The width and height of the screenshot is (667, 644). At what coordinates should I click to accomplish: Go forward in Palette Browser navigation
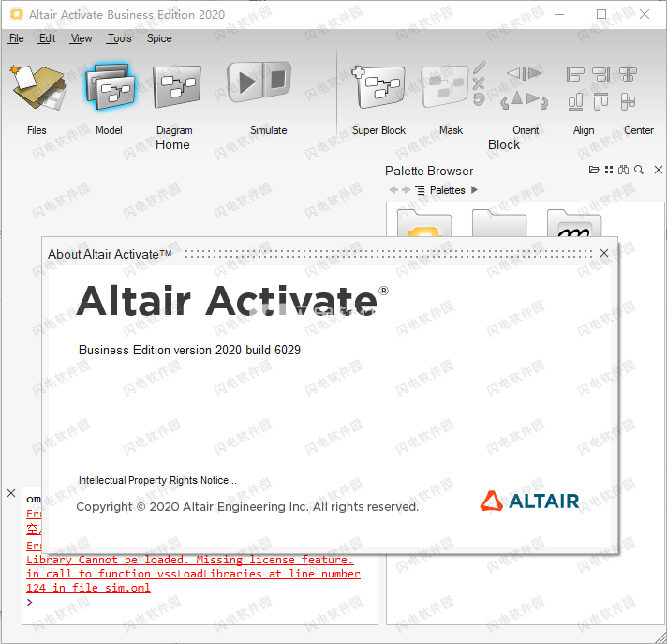[407, 190]
